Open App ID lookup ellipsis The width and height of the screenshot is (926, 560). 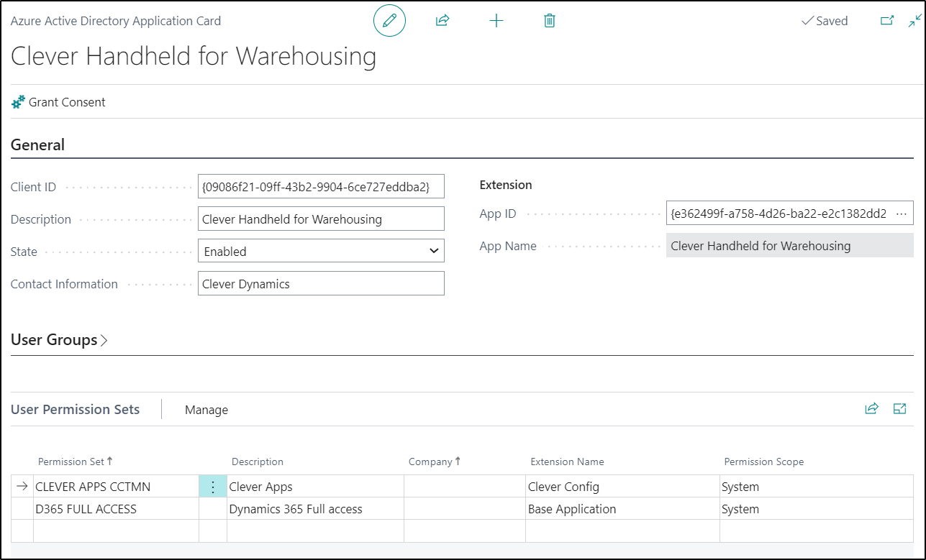[x=902, y=214]
